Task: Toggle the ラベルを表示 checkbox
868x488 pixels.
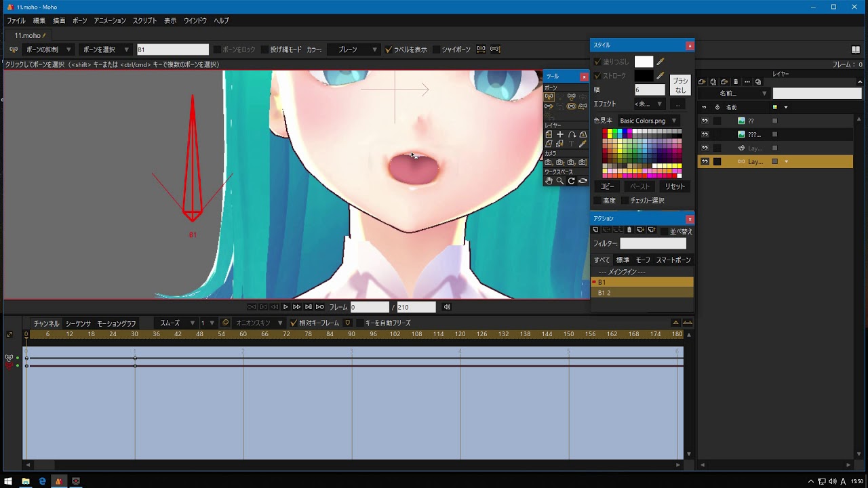Action: (389, 49)
